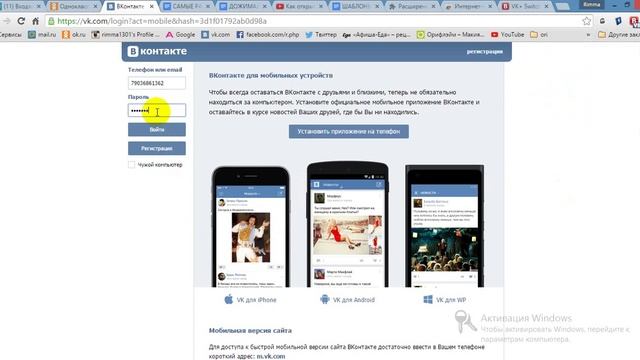Viewport: 640px width, 360px height.
Task: Switch to the САМЫЕ tab
Action: tap(187, 7)
